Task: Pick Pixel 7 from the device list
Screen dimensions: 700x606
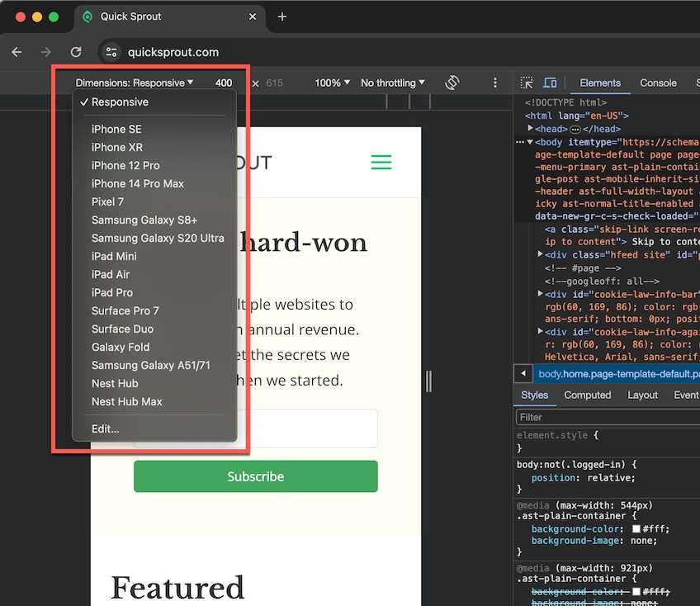Action: click(154, 201)
